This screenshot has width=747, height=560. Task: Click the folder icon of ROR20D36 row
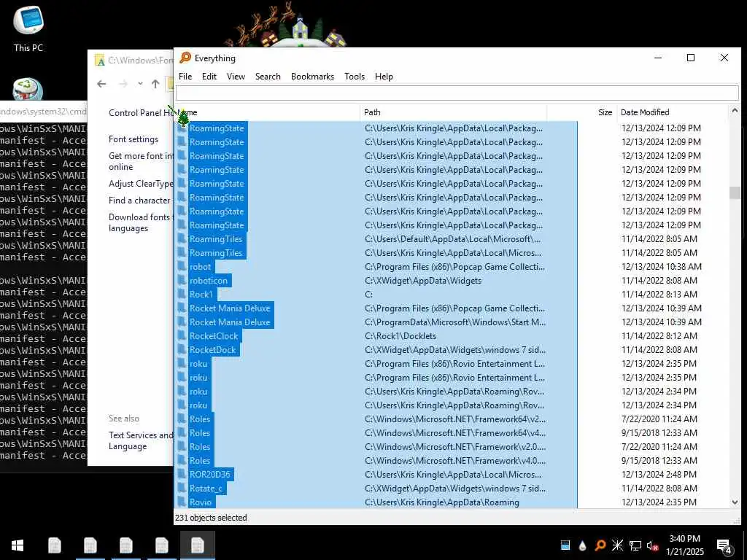(182, 474)
